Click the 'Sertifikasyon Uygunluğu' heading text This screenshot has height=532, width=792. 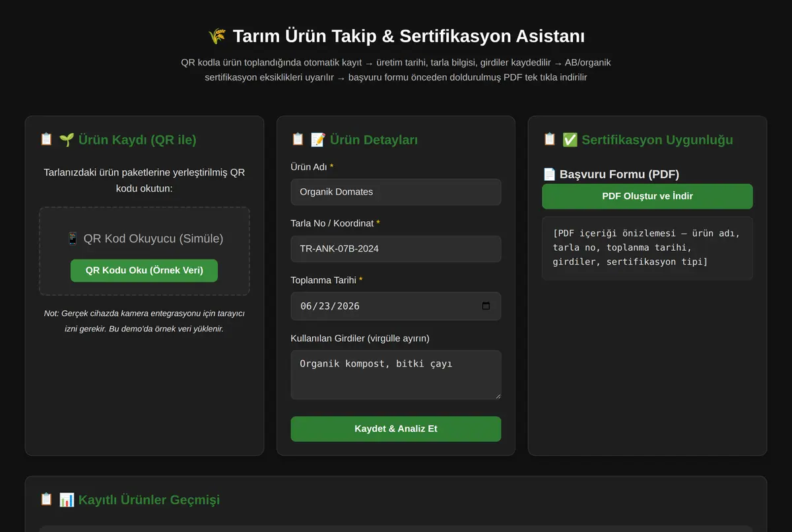657,140
